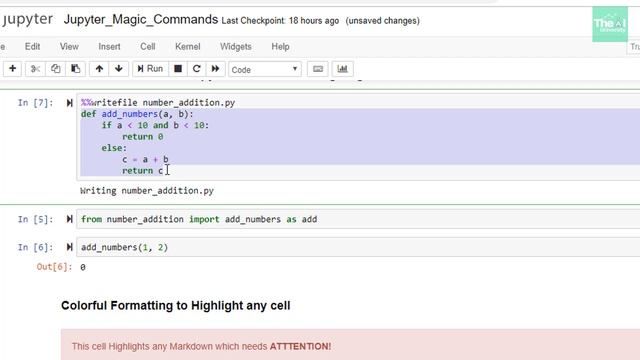Image resolution: width=640 pixels, height=360 pixels.
Task: Click the bar chart toolbar icon
Action: (342, 69)
